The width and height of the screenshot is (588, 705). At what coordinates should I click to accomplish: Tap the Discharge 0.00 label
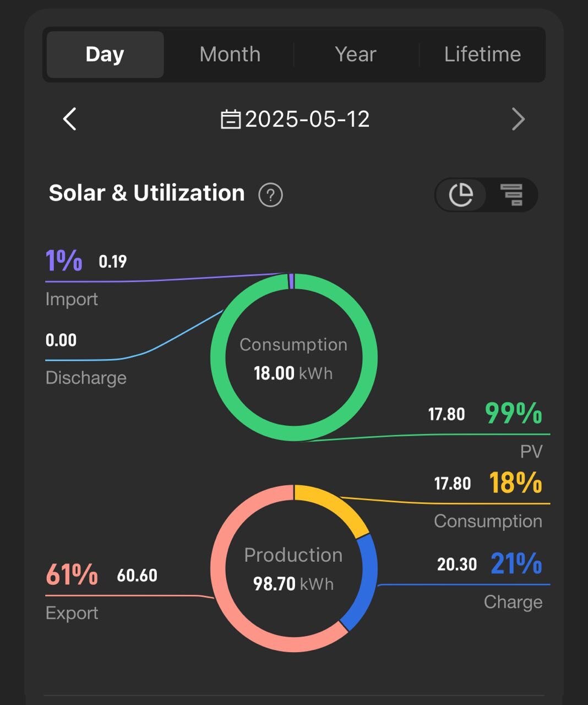pyautogui.click(x=61, y=340)
